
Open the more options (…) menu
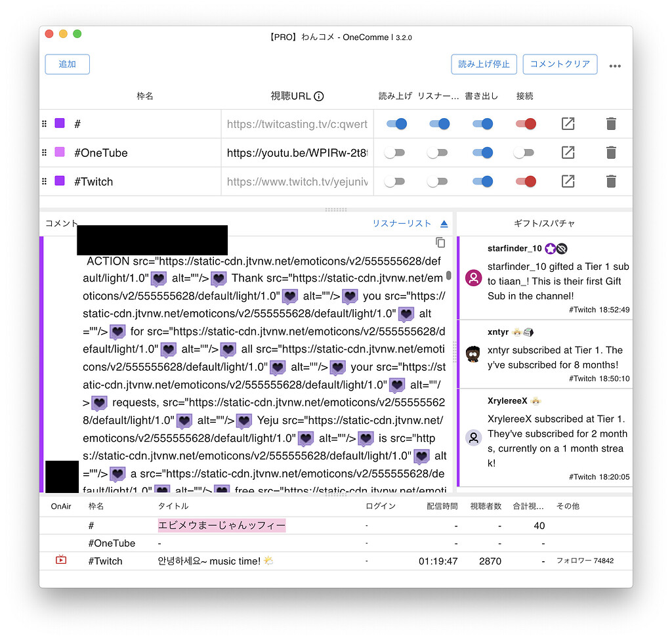point(615,64)
